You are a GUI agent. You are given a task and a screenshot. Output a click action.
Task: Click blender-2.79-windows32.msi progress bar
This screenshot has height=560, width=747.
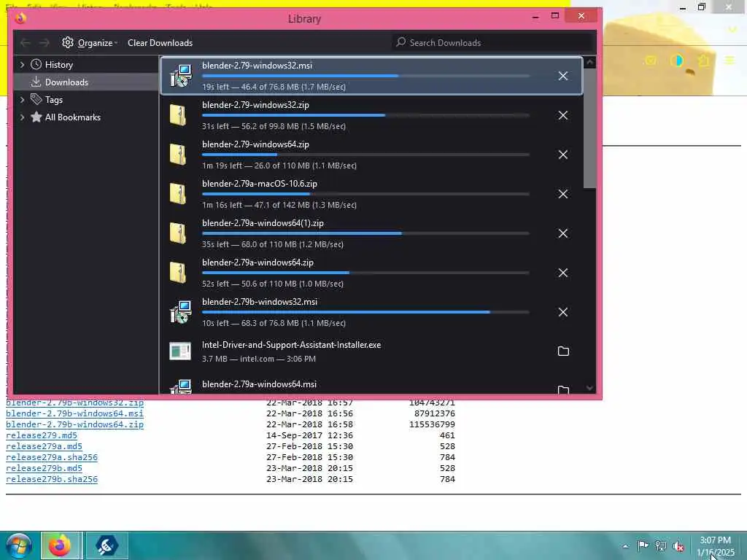tap(365, 76)
